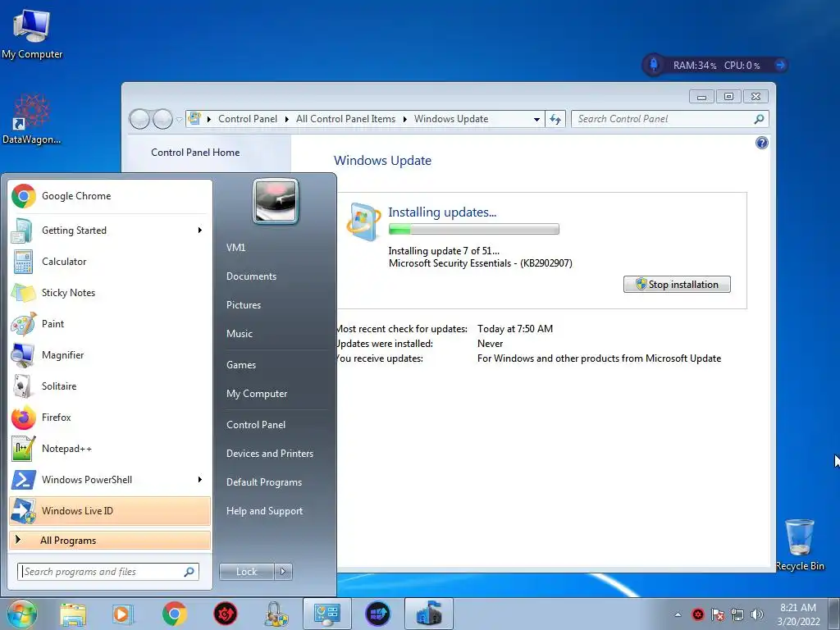Click the volume speaker tray icon
The height and width of the screenshot is (630, 840).
tap(757, 614)
